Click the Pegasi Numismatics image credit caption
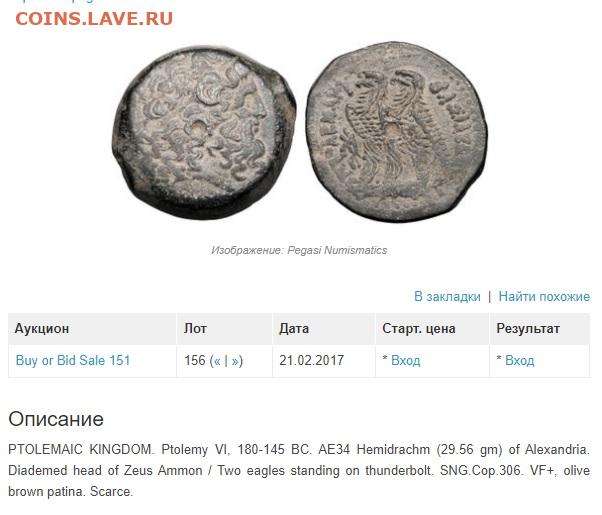Image resolution: width=602 pixels, height=515 pixels. pos(299,250)
